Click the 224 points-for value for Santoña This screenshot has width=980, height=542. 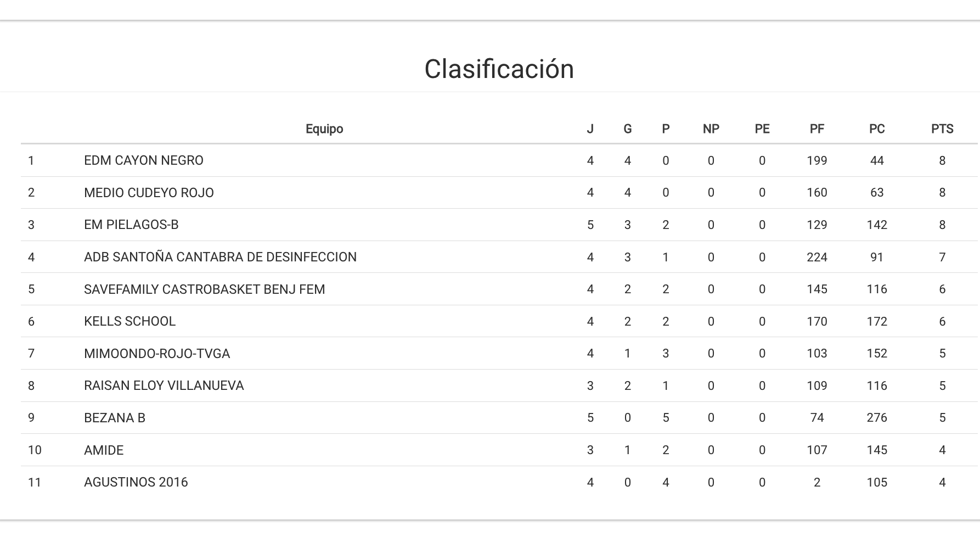[x=816, y=257]
